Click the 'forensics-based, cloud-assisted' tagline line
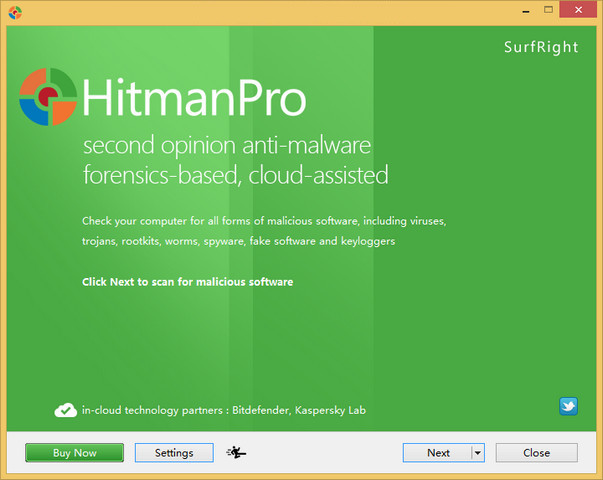 [235, 176]
